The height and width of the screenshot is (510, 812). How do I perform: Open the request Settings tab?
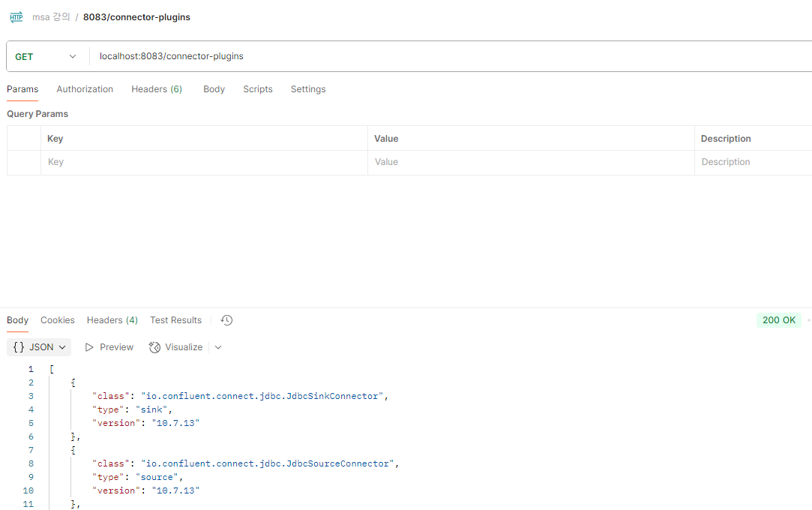coord(308,89)
